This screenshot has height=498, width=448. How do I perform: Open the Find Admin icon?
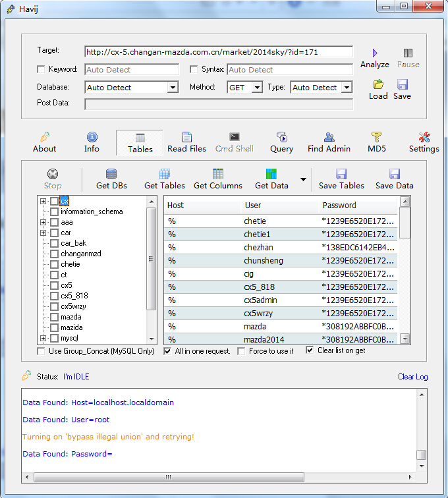329,137
